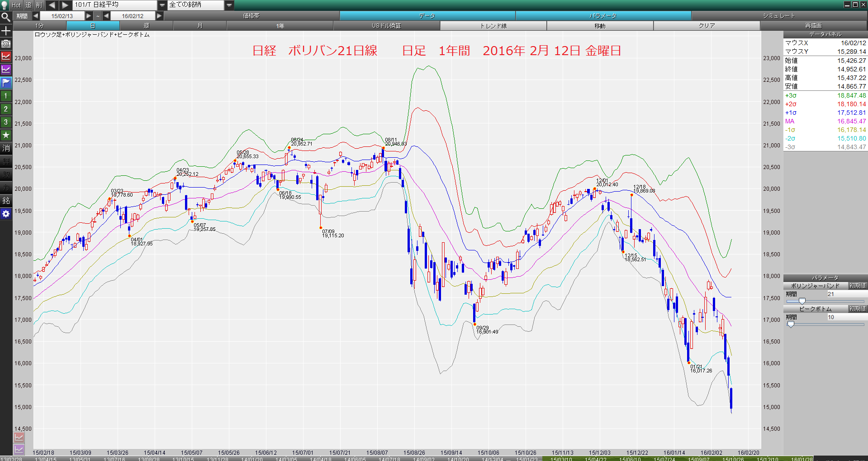Viewport: 868px width, 461px height.
Task: Click the 再描画 redraw button
Action: (x=814, y=26)
